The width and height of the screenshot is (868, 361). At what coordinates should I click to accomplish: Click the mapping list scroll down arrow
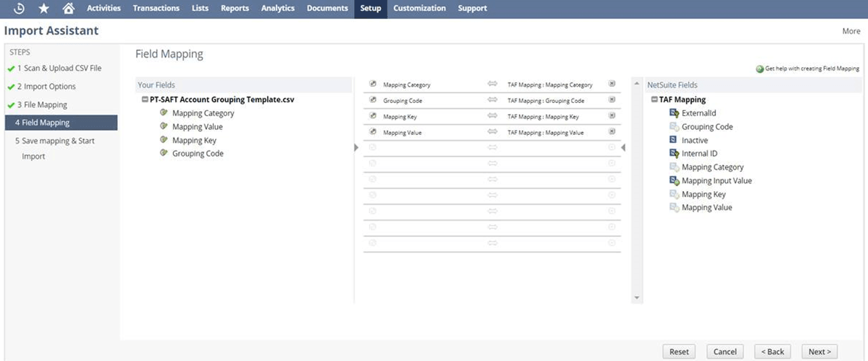click(x=637, y=297)
